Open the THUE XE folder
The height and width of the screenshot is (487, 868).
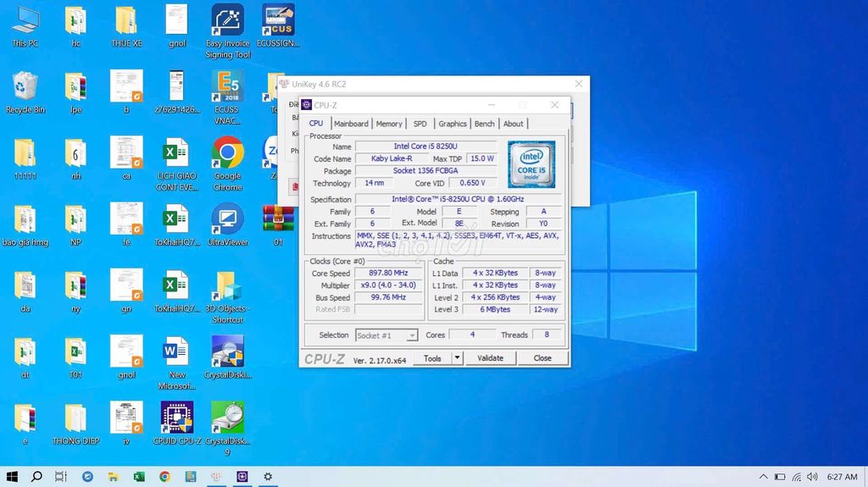(126, 26)
